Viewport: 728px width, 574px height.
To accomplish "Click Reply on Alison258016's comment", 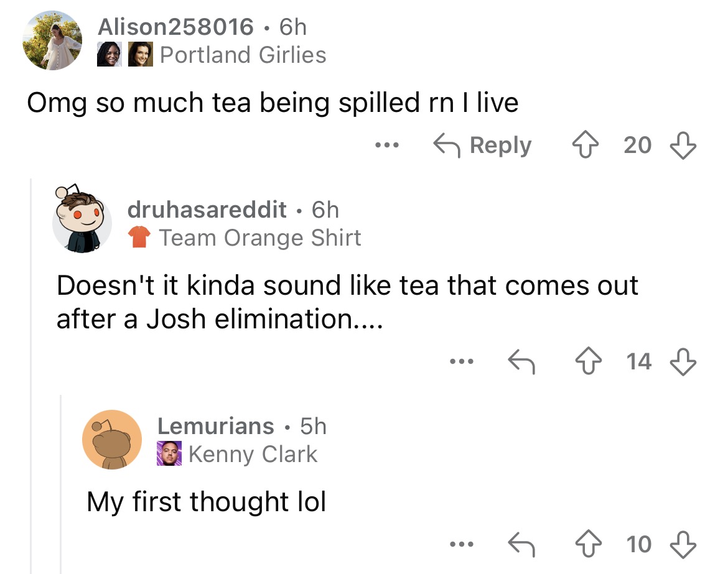I will (482, 146).
